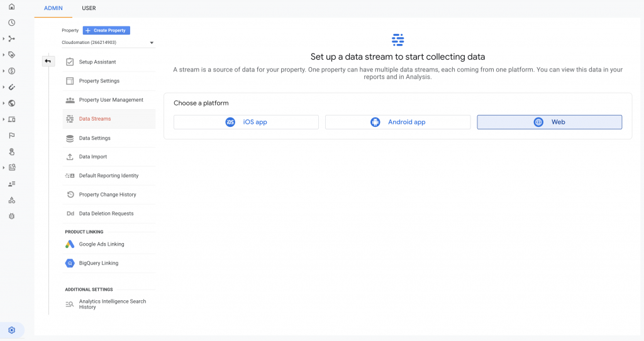Open Data Deletion Requests menu item
Screen dimensions: 644x341
click(109, 214)
